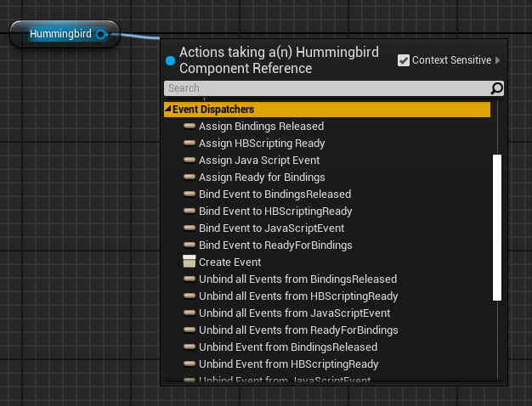This screenshot has width=532, height=406.
Task: Select Bind Event to HBScriptingReady
Action: [275, 211]
